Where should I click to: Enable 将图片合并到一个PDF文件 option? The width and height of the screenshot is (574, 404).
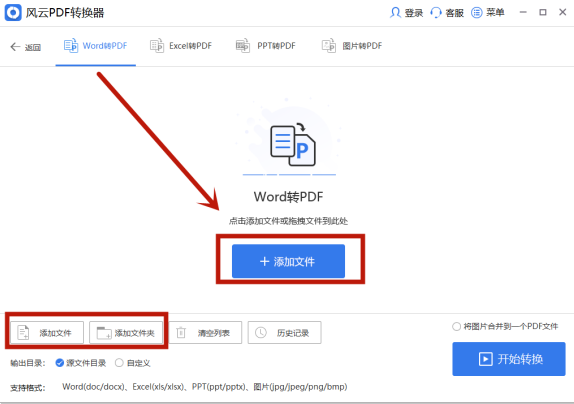click(x=505, y=326)
